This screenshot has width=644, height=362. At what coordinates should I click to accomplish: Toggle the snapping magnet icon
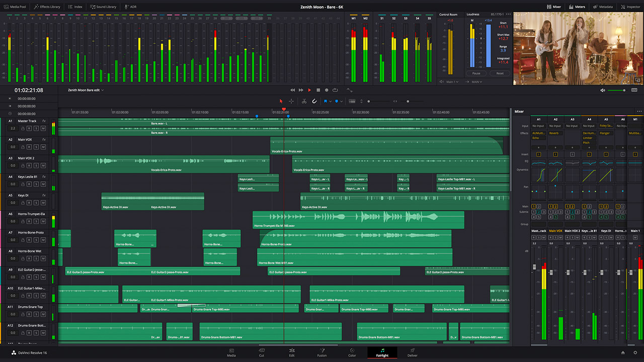pos(314,101)
